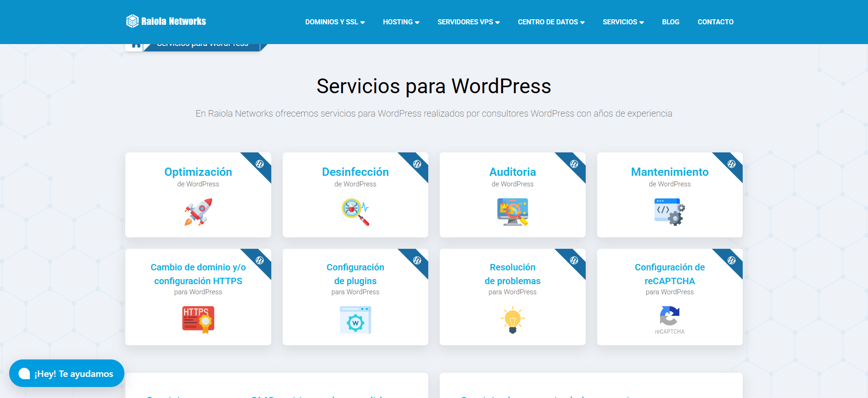Image resolution: width=868 pixels, height=398 pixels.
Task: Click the red HTTPS certificate icon
Action: point(198,320)
